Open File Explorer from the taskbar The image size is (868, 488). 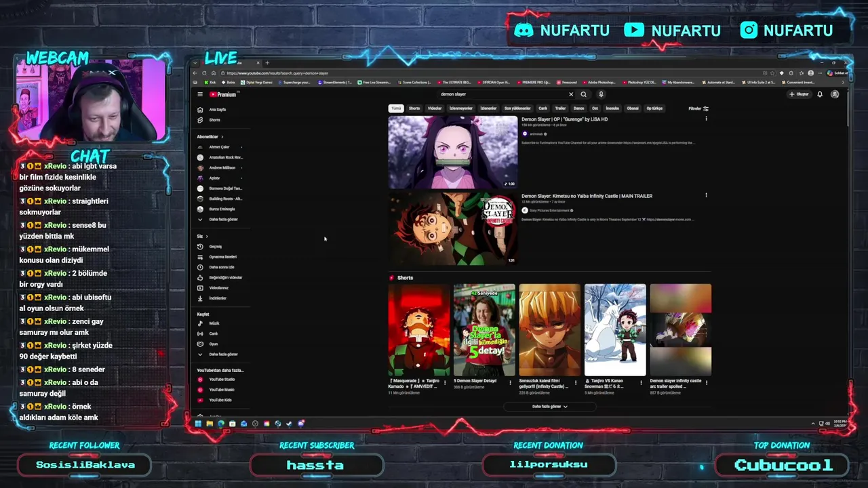[x=210, y=424]
